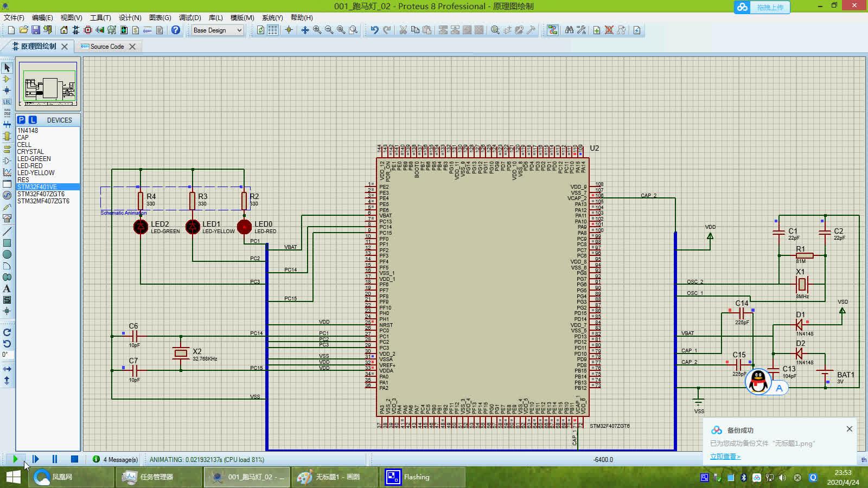Viewport: 868px width, 488px height.
Task: Click the New Project icon
Action: [x=11, y=30]
